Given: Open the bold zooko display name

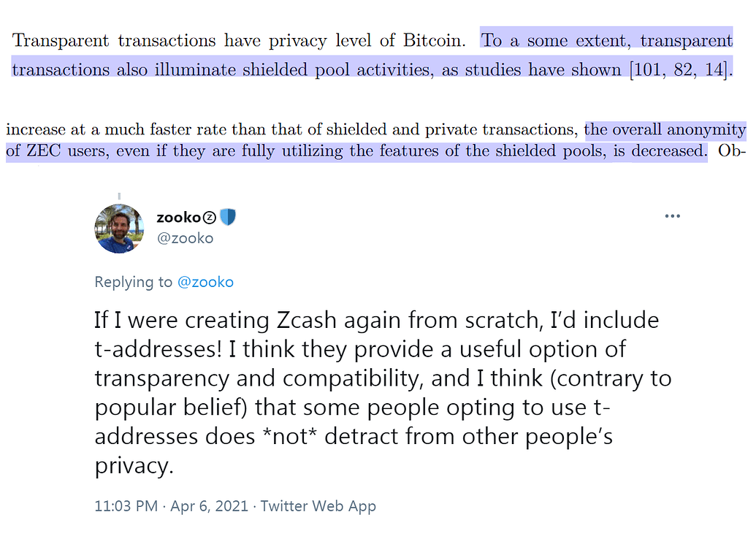Looking at the screenshot, I should pyautogui.click(x=178, y=218).
